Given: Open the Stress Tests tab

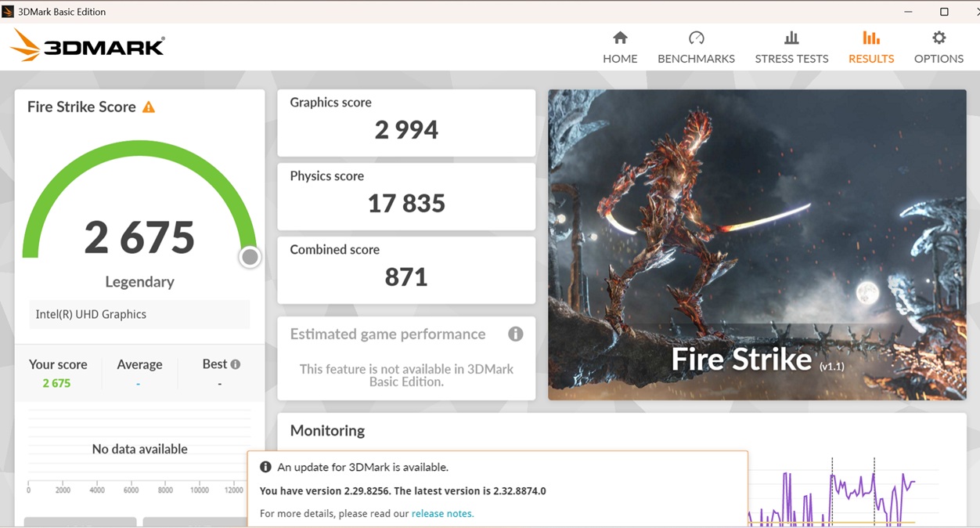Looking at the screenshot, I should coord(791,48).
